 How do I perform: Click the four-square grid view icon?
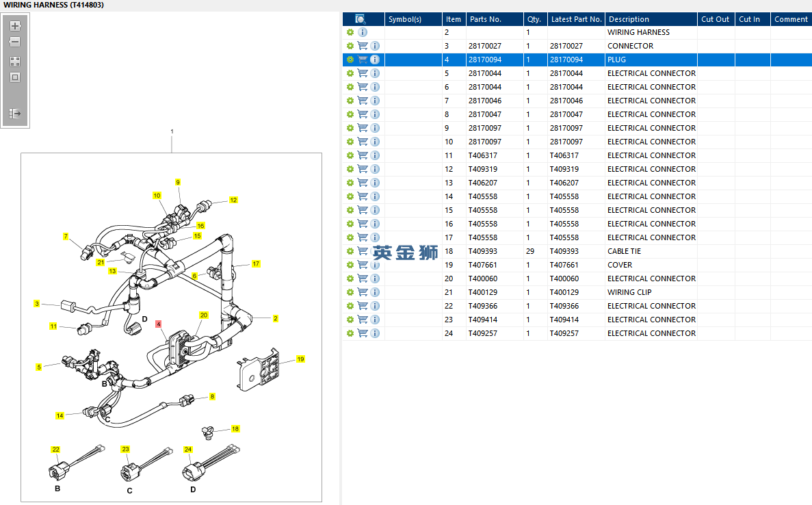[15, 61]
